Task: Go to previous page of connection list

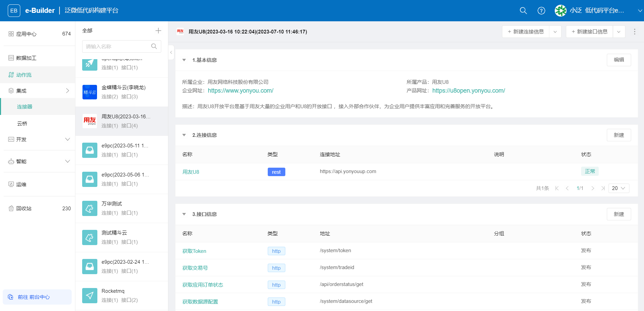Action: pos(567,188)
